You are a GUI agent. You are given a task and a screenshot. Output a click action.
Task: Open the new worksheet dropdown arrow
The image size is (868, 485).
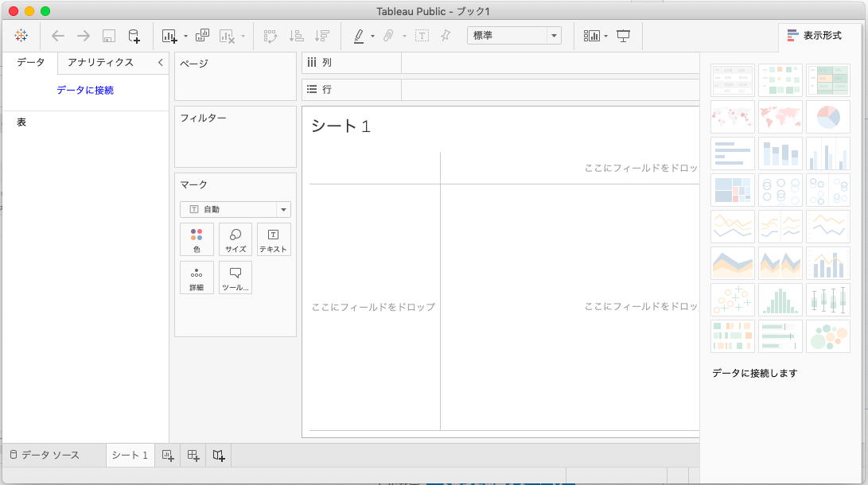pos(185,37)
